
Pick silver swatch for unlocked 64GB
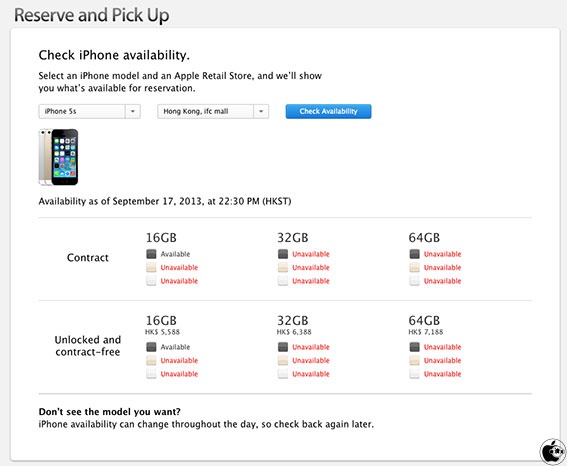[414, 374]
